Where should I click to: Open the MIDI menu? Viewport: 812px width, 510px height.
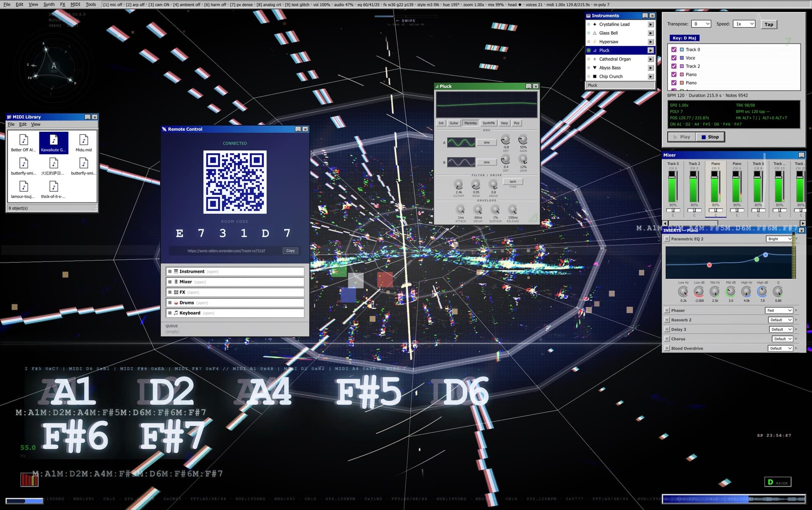click(x=75, y=4)
